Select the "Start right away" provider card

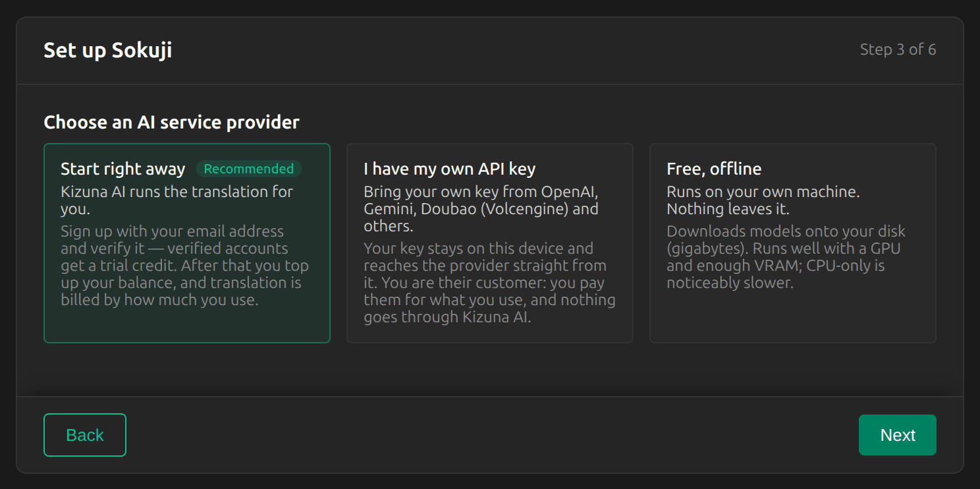(x=187, y=243)
